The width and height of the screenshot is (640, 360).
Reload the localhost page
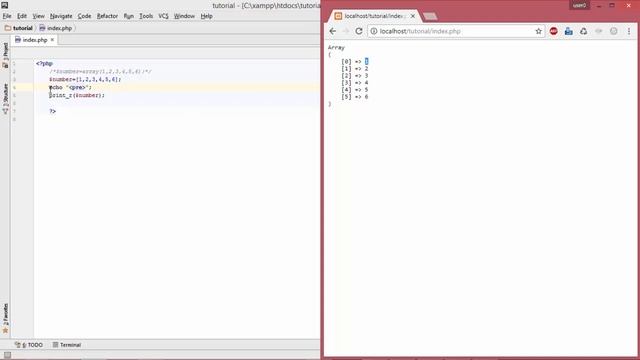click(359, 31)
